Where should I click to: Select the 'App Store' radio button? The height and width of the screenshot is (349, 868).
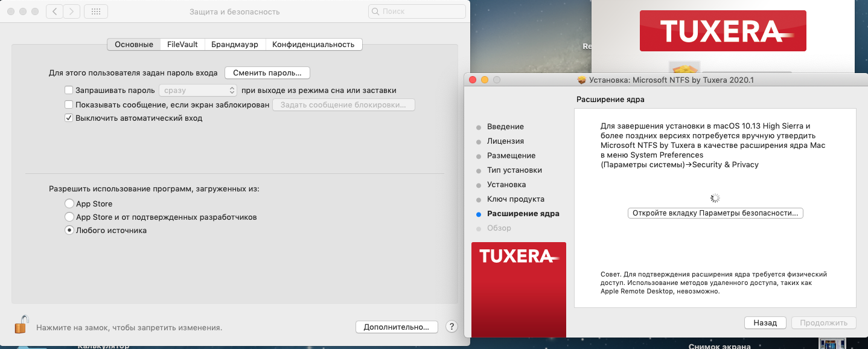point(69,204)
